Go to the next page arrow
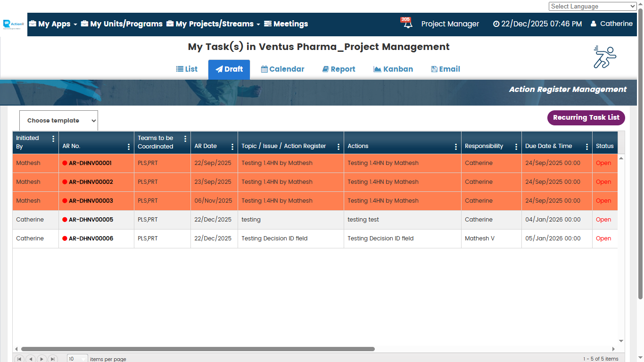Screen dimensions: 644x362 (42, 359)
